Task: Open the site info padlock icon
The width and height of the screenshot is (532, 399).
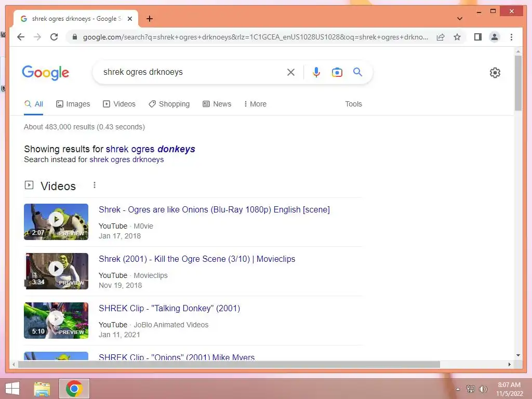Action: tap(75, 37)
